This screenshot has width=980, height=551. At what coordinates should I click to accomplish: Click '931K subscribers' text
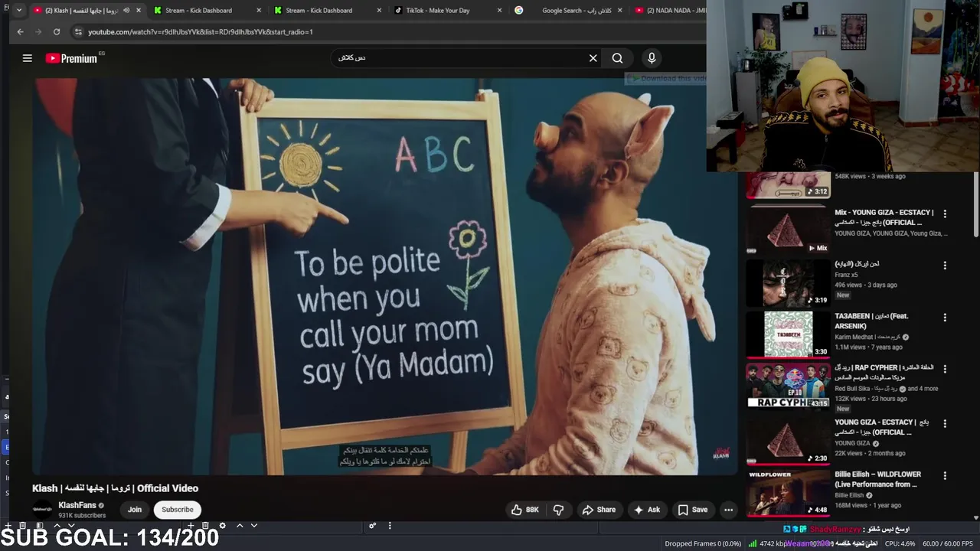[82, 516]
